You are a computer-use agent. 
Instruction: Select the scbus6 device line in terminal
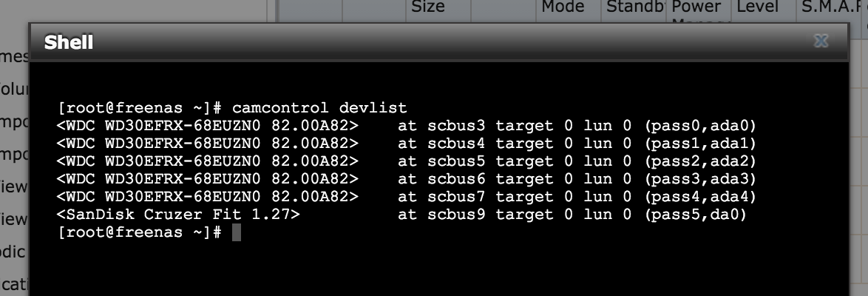click(407, 179)
